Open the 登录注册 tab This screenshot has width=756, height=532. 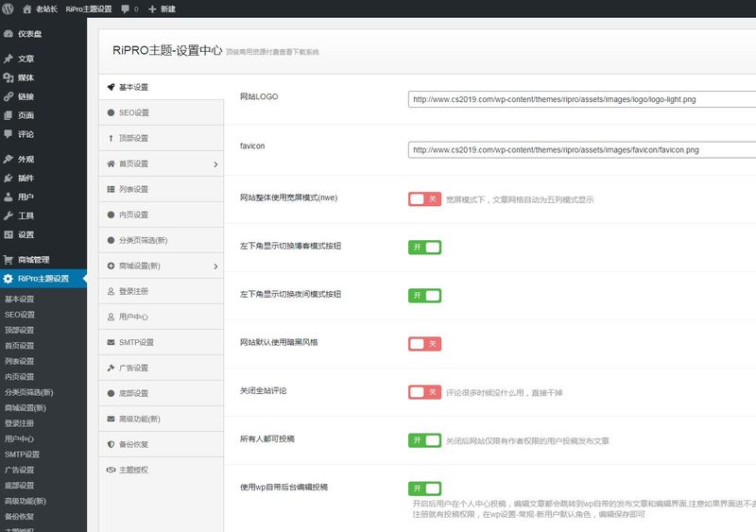(161, 291)
